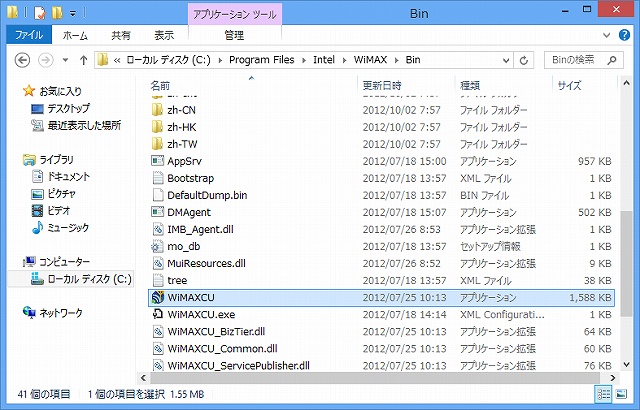Click the search magnifier icon
The height and width of the screenshot is (410, 640).
[x=611, y=60]
